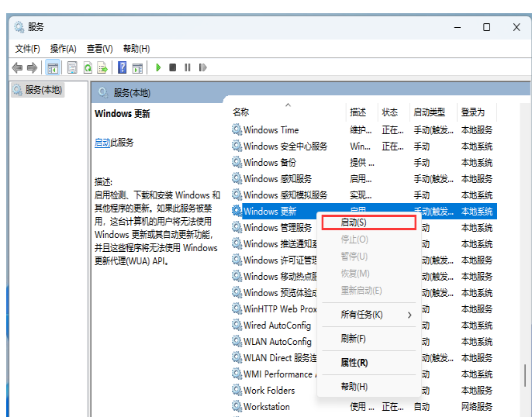The image size is (532, 417).
Task: Click the 服务(本地) header panel title
Action: 132,92
